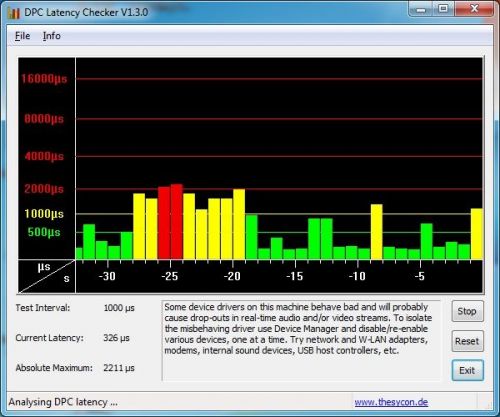Click the Absolute Maximum value 2211 µs
Viewport: 500px width, 417px height.
point(119,368)
